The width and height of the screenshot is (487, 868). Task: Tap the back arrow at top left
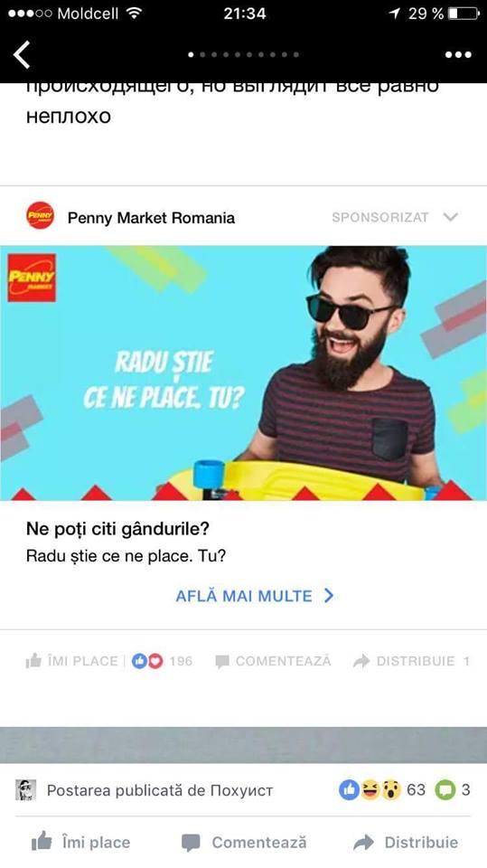(22, 55)
